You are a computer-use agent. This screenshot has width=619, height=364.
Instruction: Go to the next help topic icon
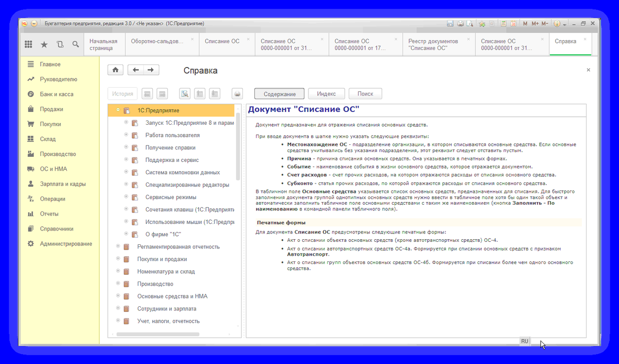click(x=215, y=94)
